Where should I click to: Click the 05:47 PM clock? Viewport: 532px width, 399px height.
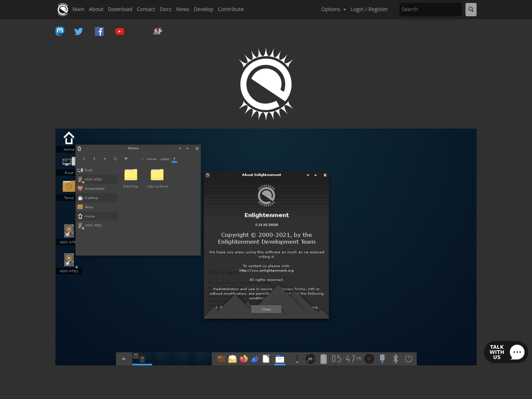347,359
